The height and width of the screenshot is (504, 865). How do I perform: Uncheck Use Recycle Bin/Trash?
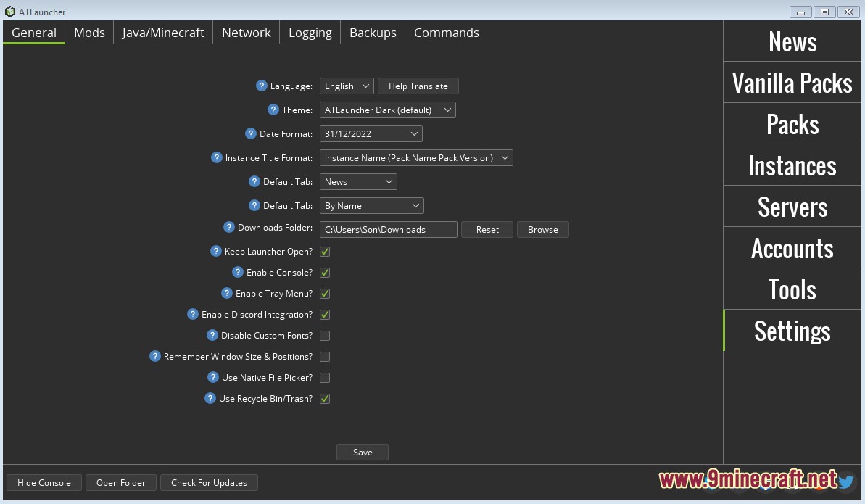(x=325, y=399)
